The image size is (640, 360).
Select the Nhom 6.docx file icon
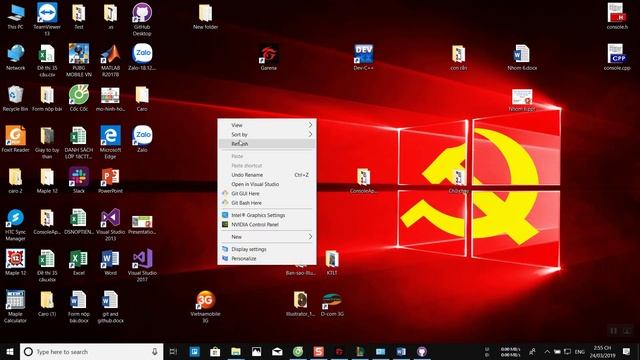tap(522, 57)
